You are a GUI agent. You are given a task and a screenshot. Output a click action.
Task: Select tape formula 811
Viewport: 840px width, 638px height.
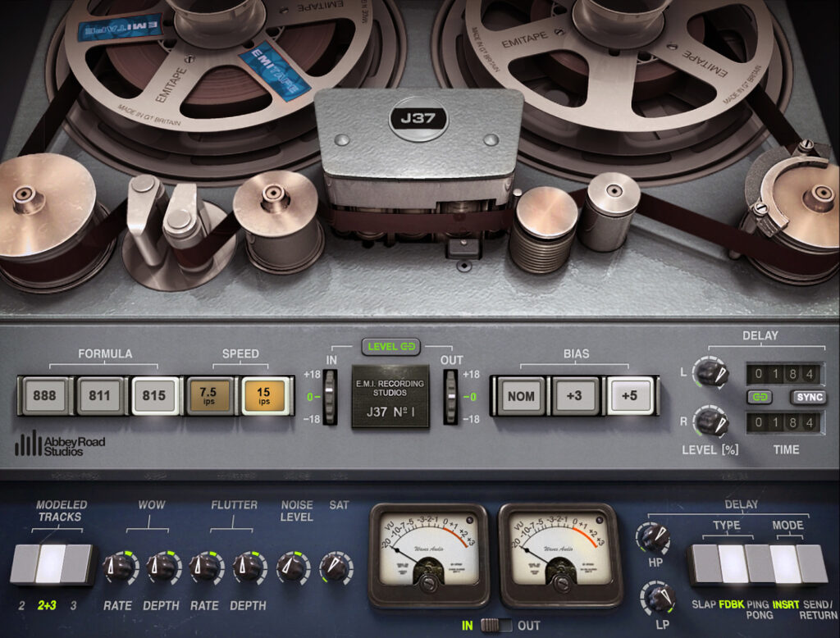coord(99,395)
